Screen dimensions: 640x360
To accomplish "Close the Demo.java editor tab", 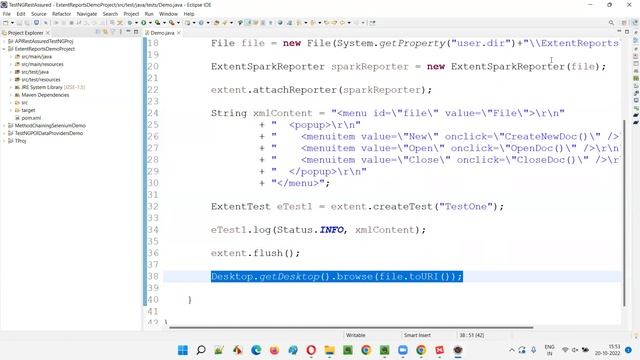I will click(x=179, y=33).
